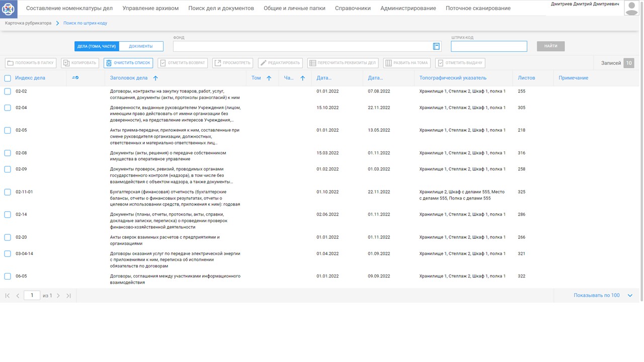Sort ascending by Том column arrow
The width and height of the screenshot is (644, 362).
point(269,78)
